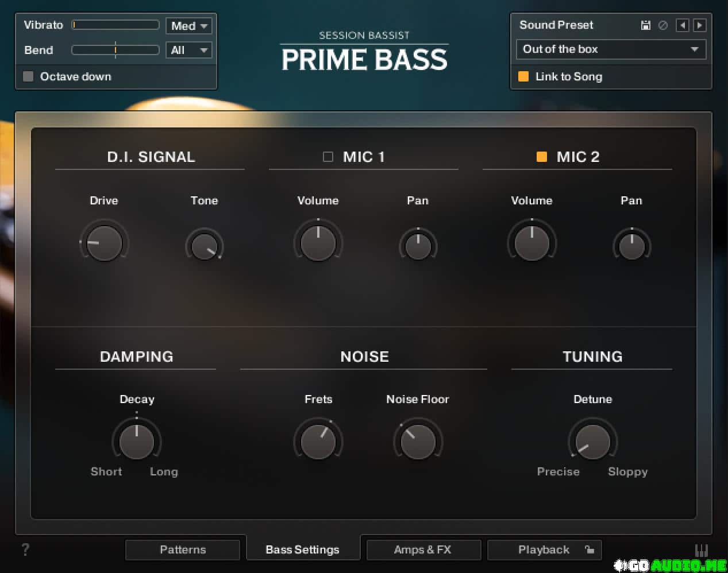This screenshot has width=728, height=573.
Task: Disable the Link to Song option
Action: click(523, 76)
